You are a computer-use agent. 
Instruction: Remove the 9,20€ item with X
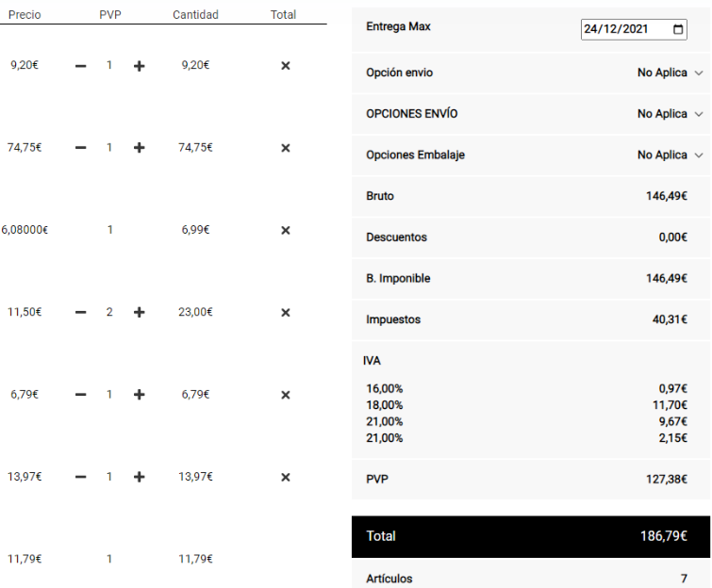coord(286,66)
